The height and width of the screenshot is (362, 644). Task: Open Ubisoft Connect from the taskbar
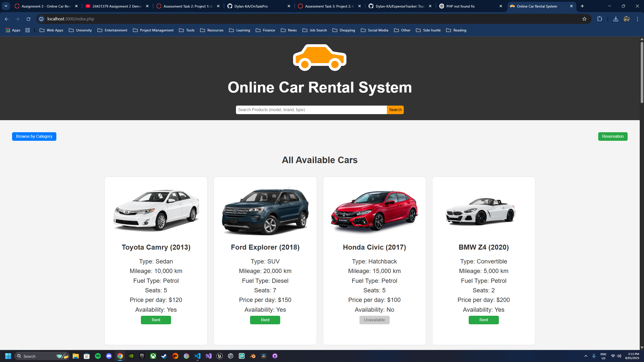click(186, 356)
